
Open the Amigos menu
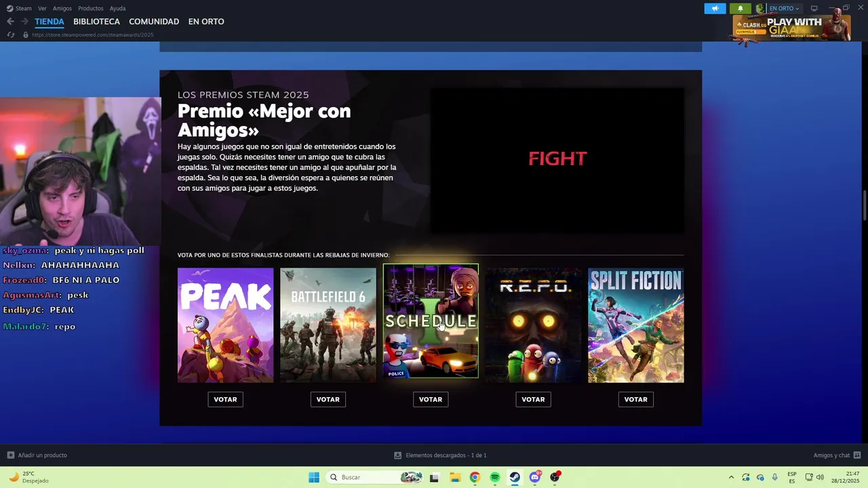62,8
